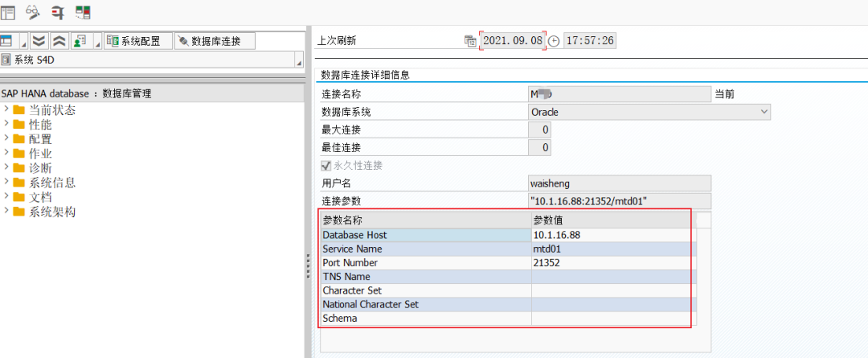868x358 pixels.
Task: Click the navigation window layout icon
Action: [8, 11]
